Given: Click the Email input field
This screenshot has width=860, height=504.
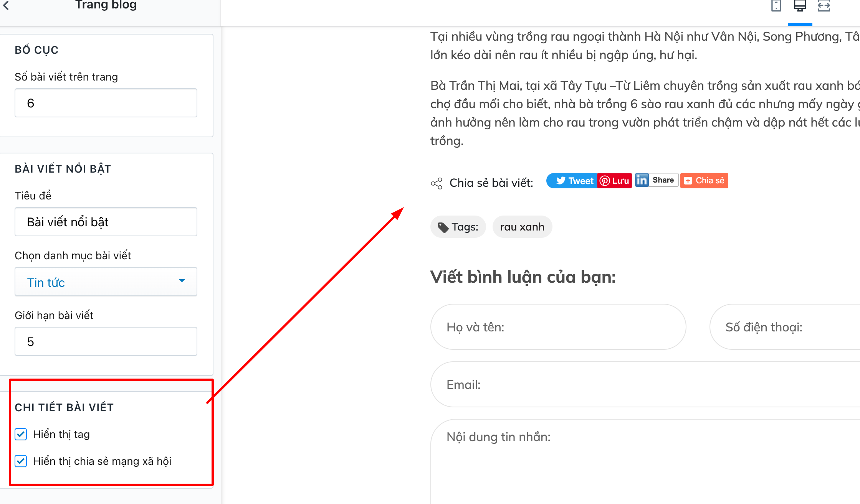Looking at the screenshot, I should 645,384.
